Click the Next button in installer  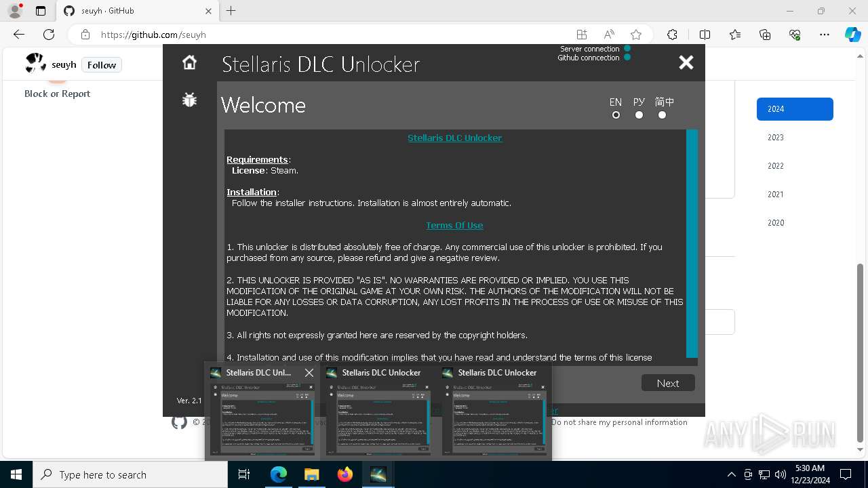(668, 383)
